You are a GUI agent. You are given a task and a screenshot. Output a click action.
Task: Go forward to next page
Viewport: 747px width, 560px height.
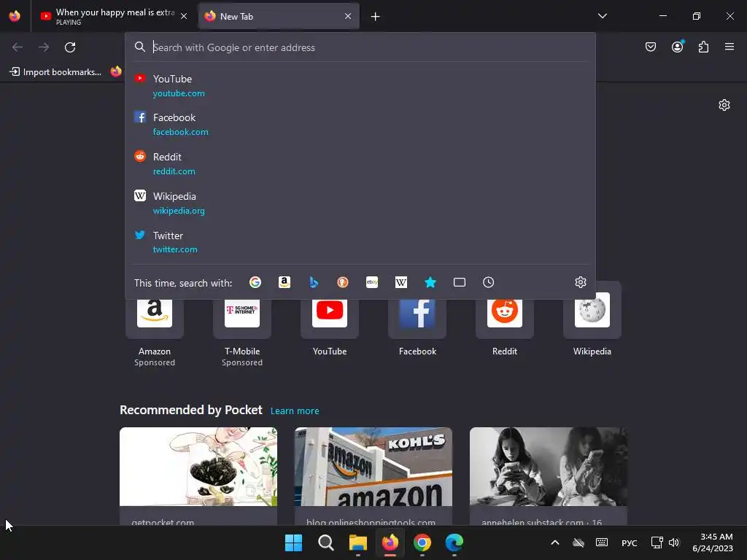click(x=44, y=47)
